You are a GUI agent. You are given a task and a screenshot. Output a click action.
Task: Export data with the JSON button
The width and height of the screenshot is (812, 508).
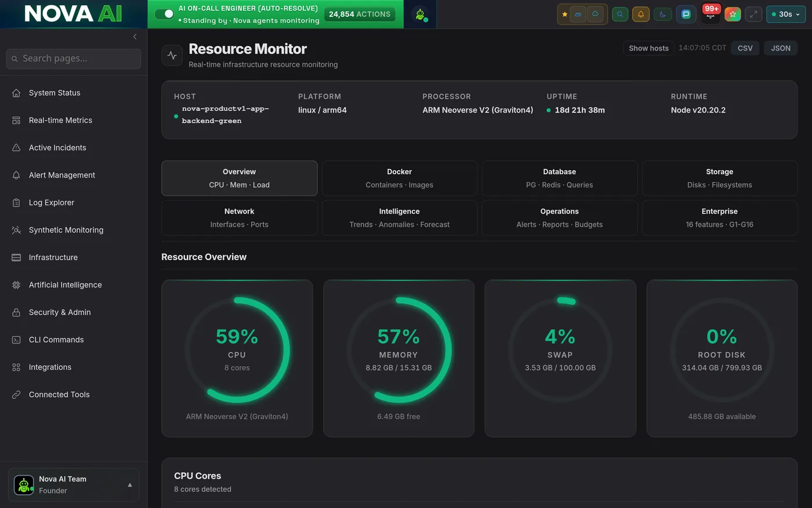click(x=781, y=48)
